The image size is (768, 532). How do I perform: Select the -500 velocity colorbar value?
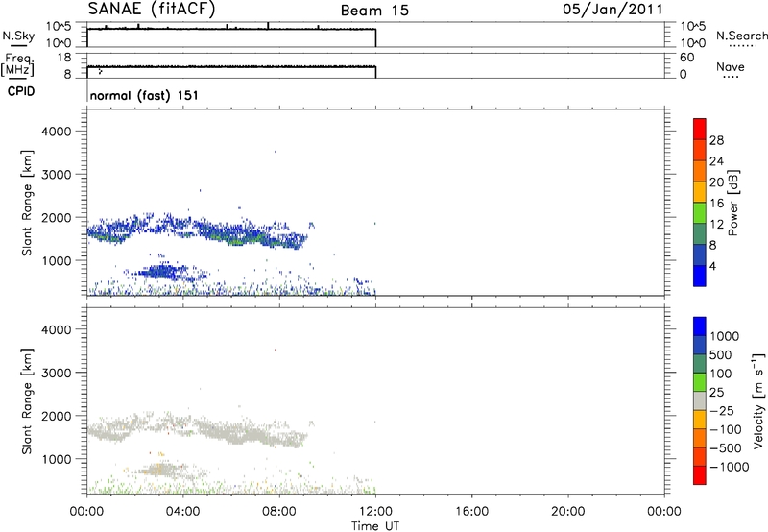click(726, 447)
